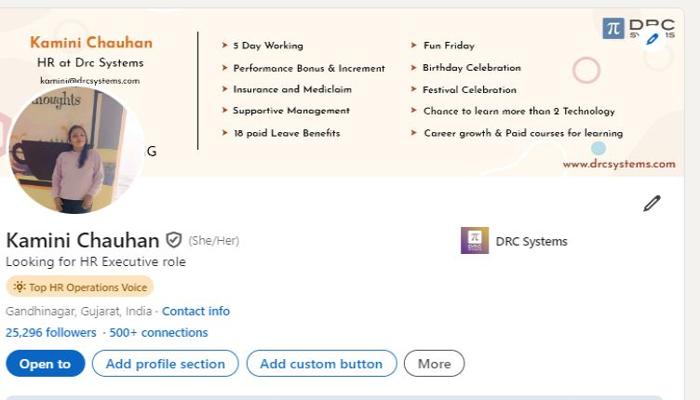Expand the Add profile section menu
This screenshot has width=700, height=400.
tap(165, 364)
